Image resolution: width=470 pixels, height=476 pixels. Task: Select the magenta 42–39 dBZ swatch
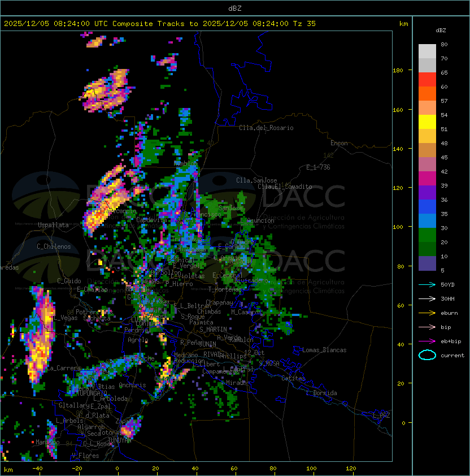427,179
